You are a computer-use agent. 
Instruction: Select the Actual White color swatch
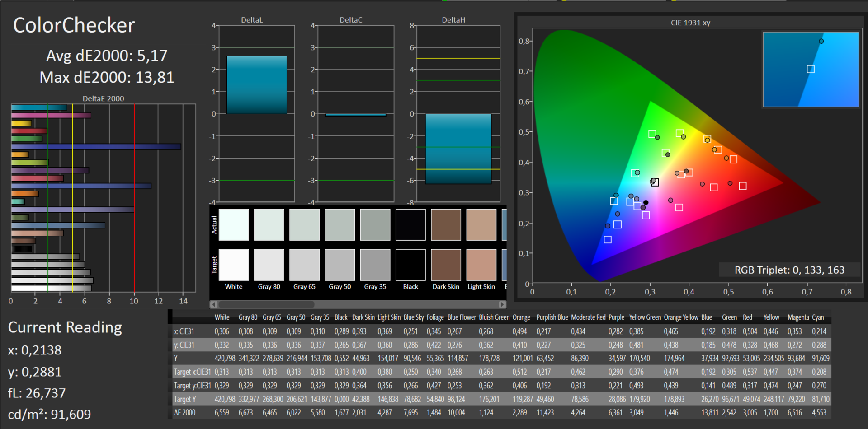coord(234,224)
